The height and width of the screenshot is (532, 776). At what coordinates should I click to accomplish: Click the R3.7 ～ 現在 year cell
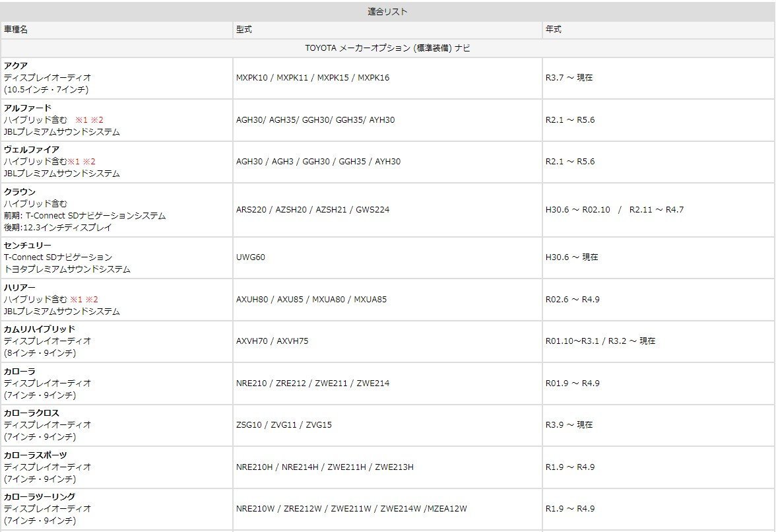point(569,77)
